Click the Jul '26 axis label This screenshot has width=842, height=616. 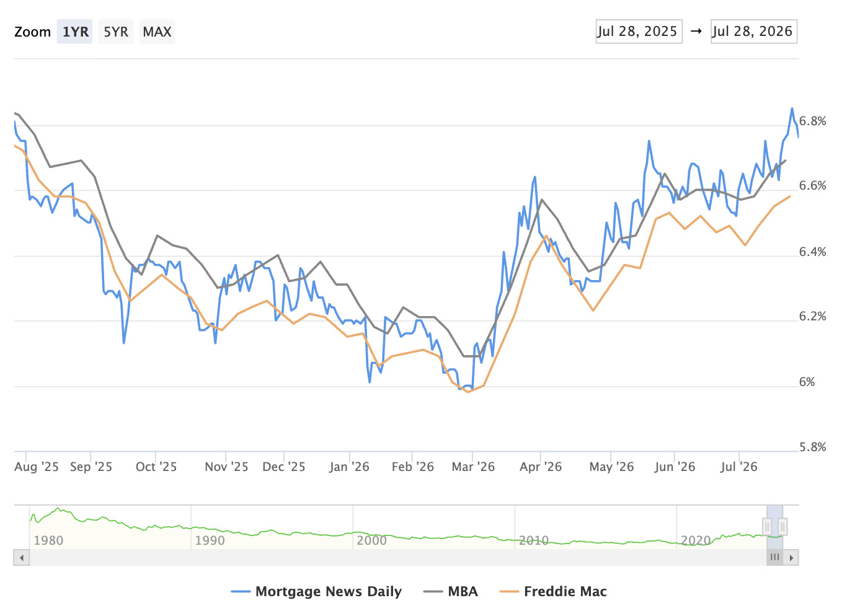click(739, 467)
